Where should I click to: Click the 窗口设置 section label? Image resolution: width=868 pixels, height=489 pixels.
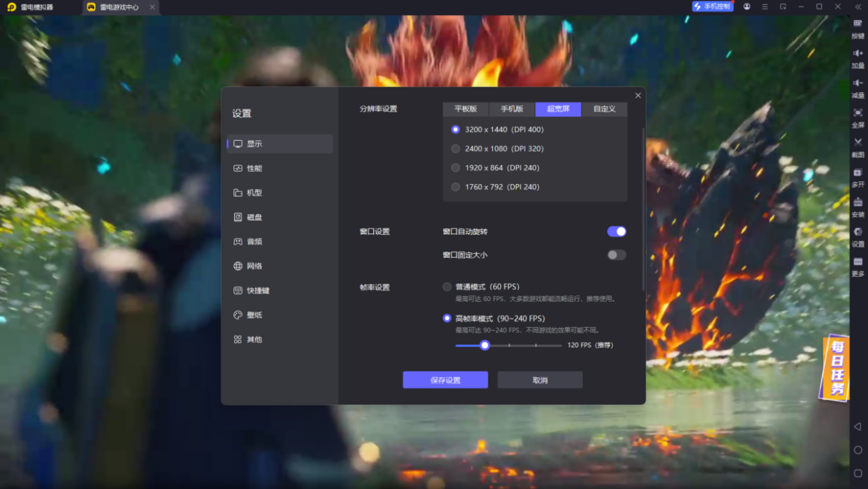click(374, 232)
